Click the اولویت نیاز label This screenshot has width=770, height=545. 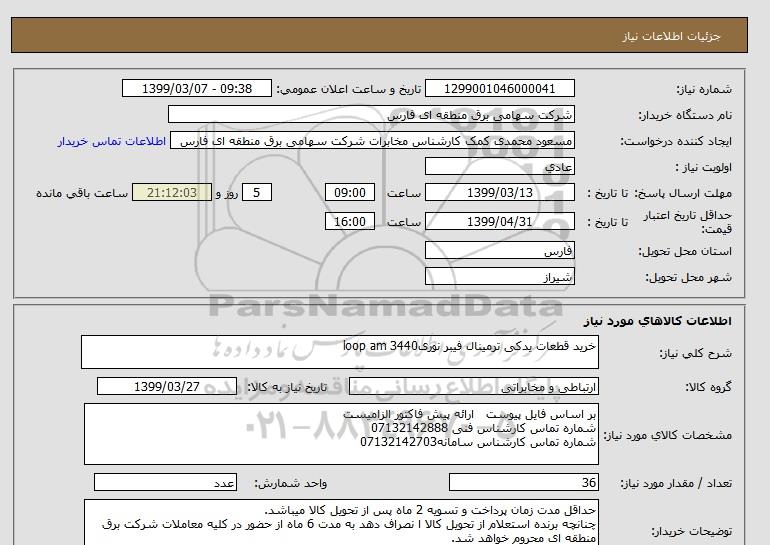click(704, 167)
